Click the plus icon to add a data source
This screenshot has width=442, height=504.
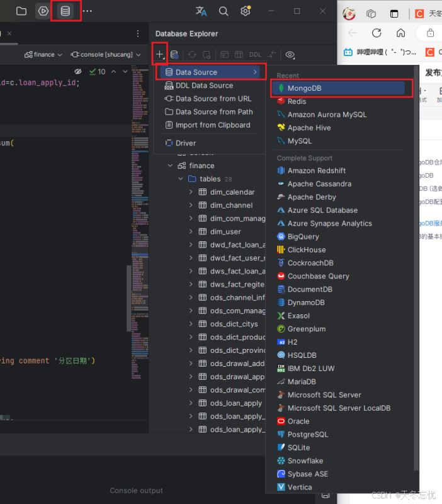point(160,55)
